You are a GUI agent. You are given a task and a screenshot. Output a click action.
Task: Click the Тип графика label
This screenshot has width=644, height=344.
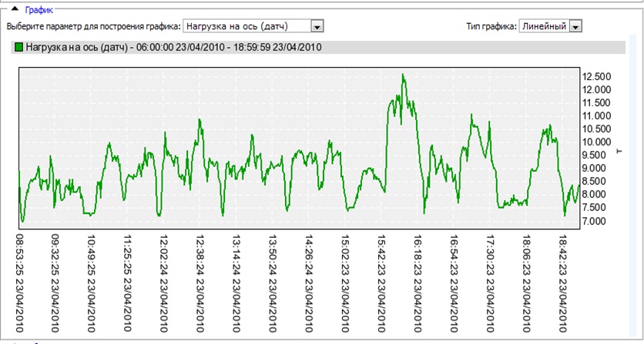[x=491, y=27]
